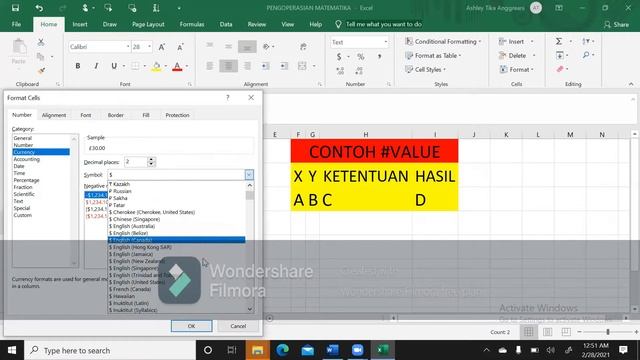
Task: Click the Windows search box
Action: [x=111, y=350]
